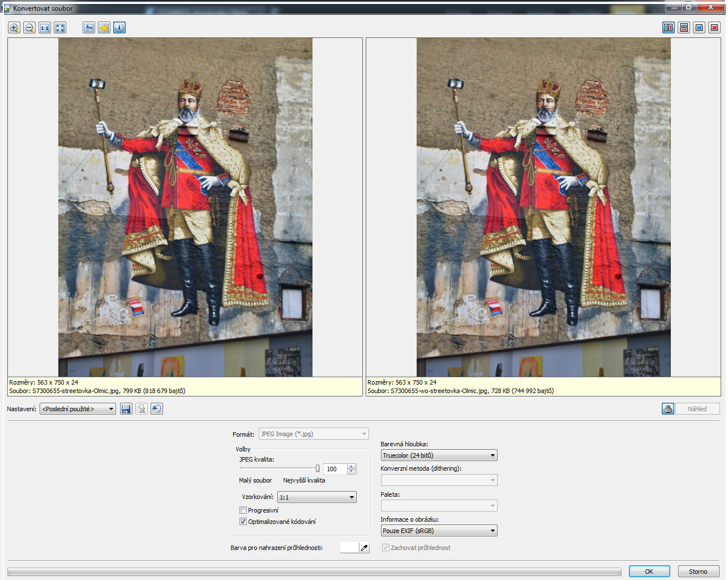
Task: Click the zoom out magnifier icon
Action: click(29, 28)
